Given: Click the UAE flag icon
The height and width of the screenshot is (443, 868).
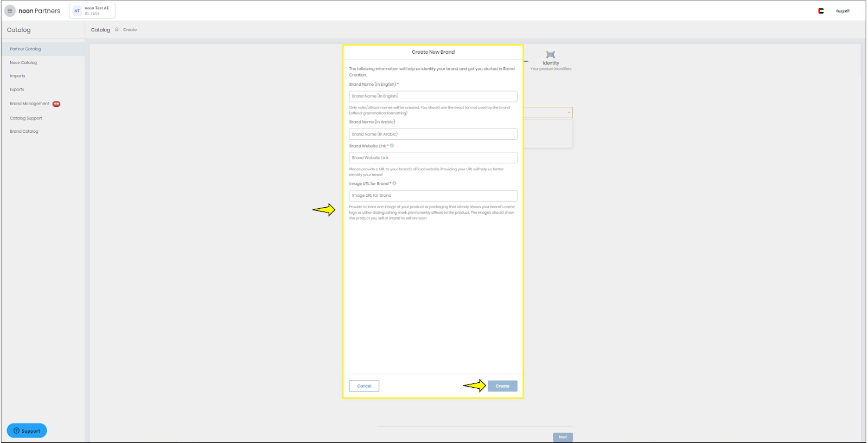Looking at the screenshot, I should tap(821, 11).
